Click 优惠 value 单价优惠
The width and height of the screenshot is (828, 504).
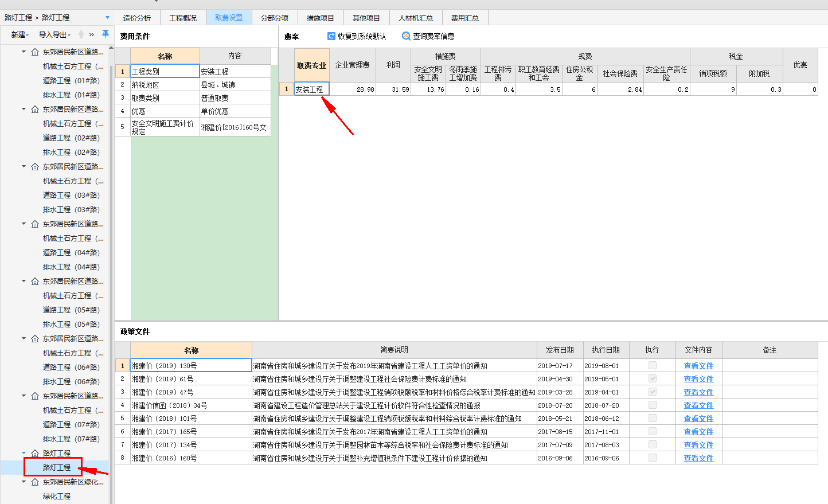pos(235,111)
